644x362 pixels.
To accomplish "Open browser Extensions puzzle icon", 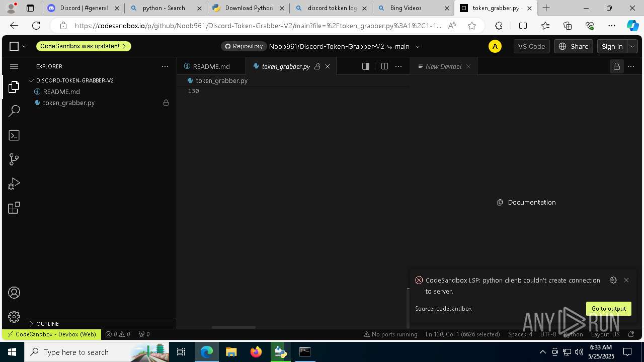I will 499,26.
